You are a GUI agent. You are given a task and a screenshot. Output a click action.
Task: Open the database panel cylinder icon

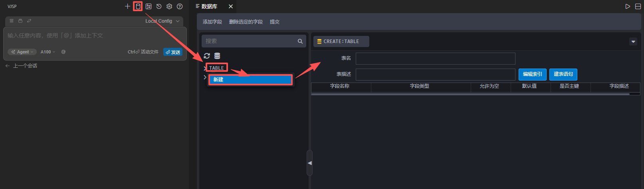click(138, 6)
